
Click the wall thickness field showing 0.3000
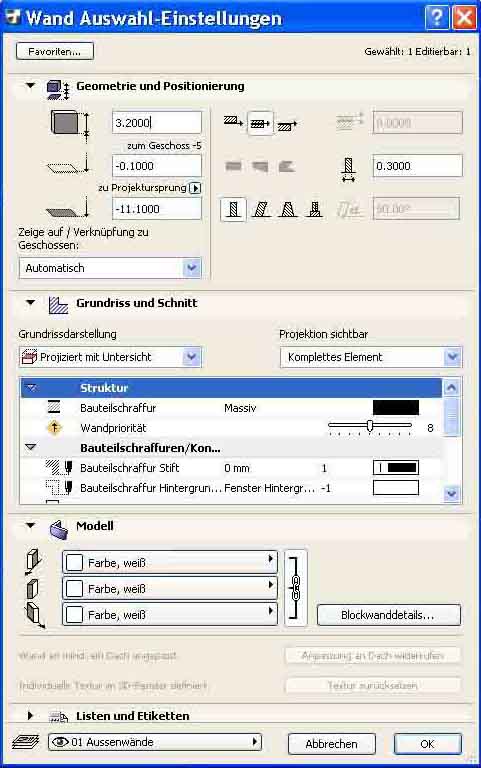coord(417,166)
